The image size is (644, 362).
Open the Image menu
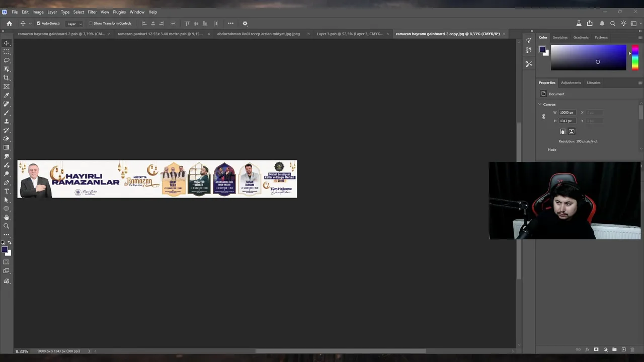point(38,12)
